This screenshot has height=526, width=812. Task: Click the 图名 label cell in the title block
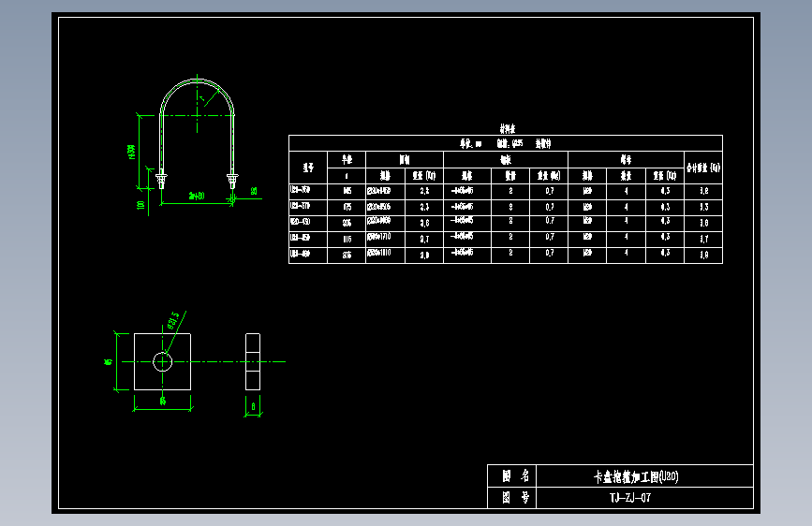[512, 475]
